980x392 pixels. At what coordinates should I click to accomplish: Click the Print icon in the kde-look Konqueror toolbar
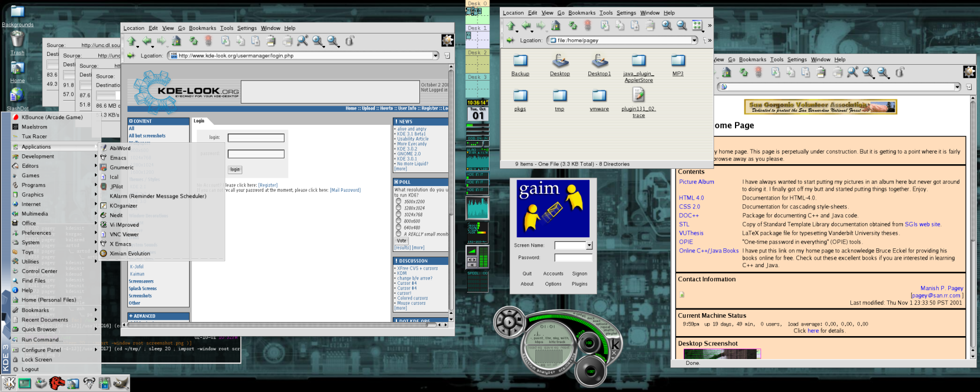[271, 41]
